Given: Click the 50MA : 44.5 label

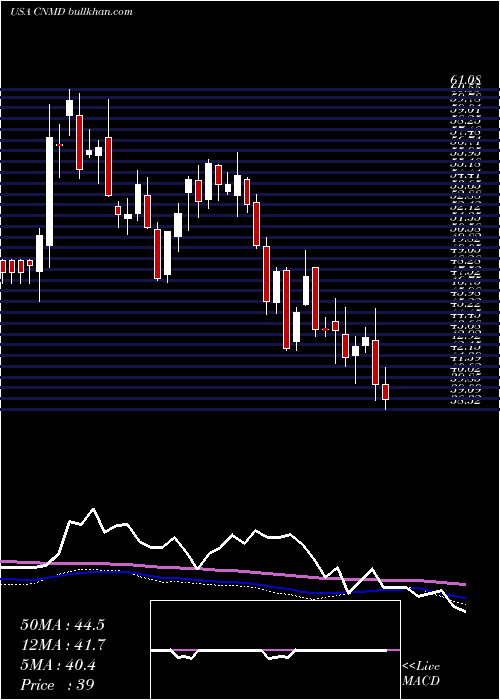Looking at the screenshot, I should (62, 625).
